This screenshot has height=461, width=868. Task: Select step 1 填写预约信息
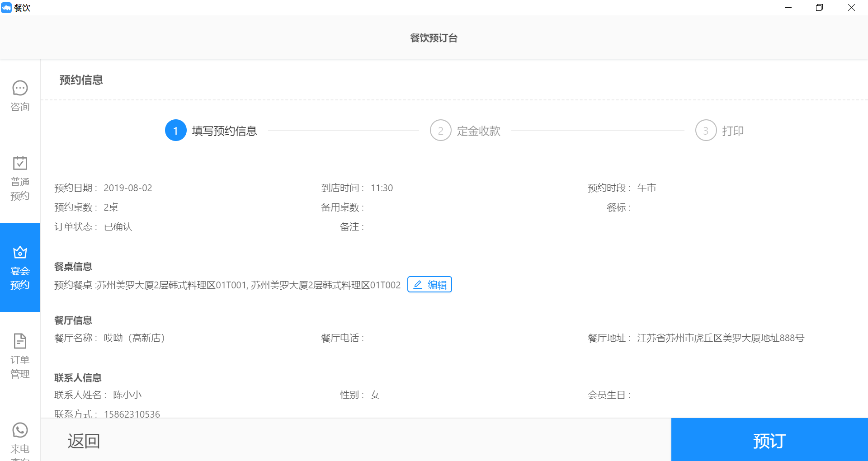[x=211, y=131]
